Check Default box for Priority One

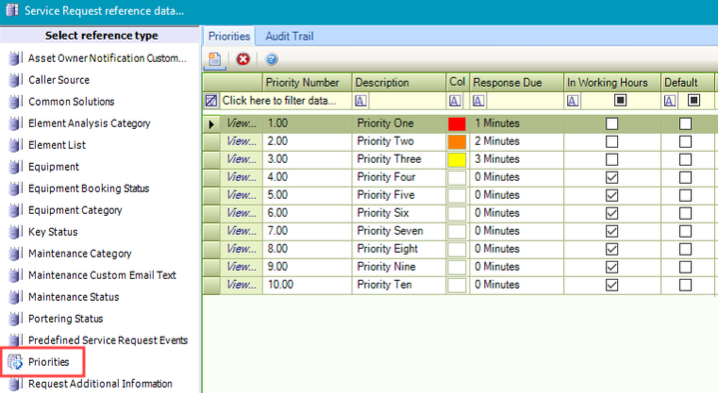685,124
